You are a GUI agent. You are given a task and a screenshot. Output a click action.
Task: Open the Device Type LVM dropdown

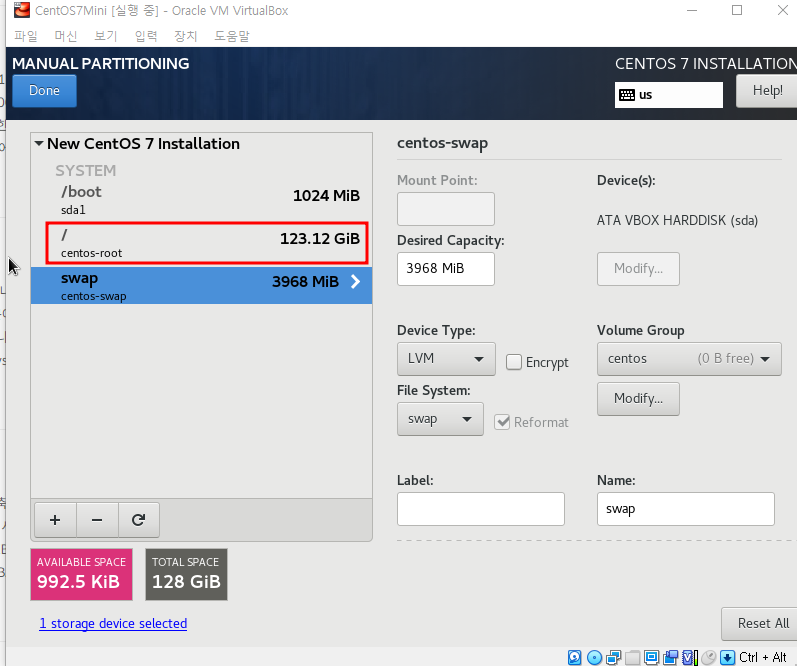446,359
